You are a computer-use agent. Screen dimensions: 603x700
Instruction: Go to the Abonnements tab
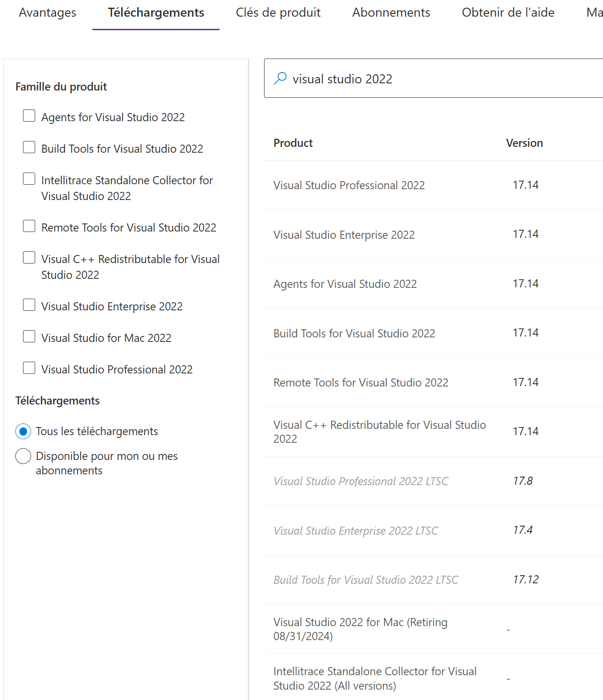pos(391,13)
